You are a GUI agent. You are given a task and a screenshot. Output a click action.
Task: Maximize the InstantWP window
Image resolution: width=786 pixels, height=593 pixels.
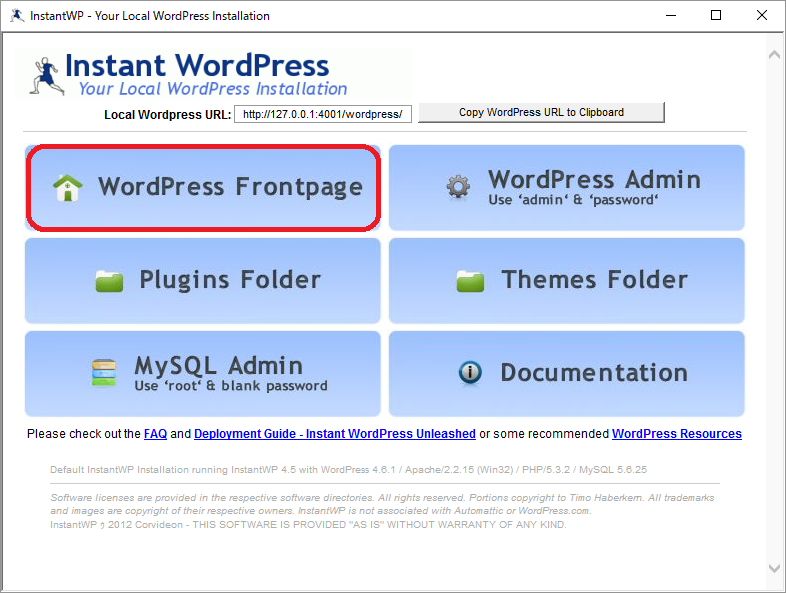click(716, 16)
